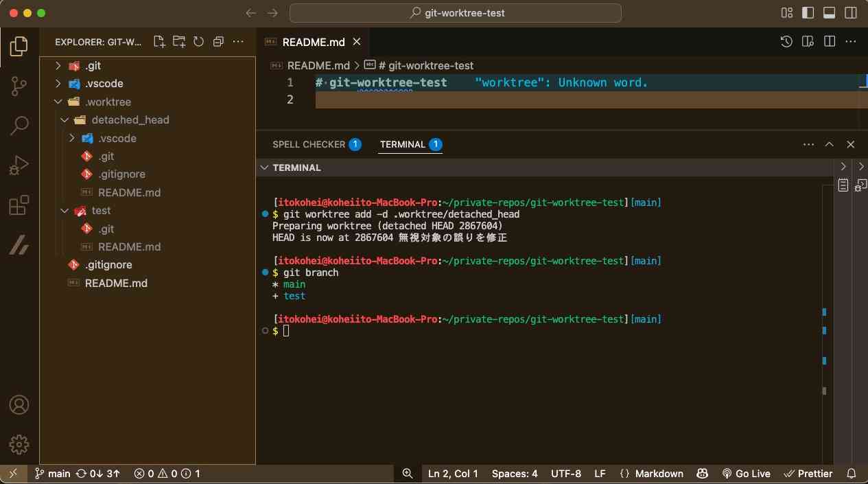Collapse the detached_head folder
The height and width of the screenshot is (484, 868).
click(65, 120)
